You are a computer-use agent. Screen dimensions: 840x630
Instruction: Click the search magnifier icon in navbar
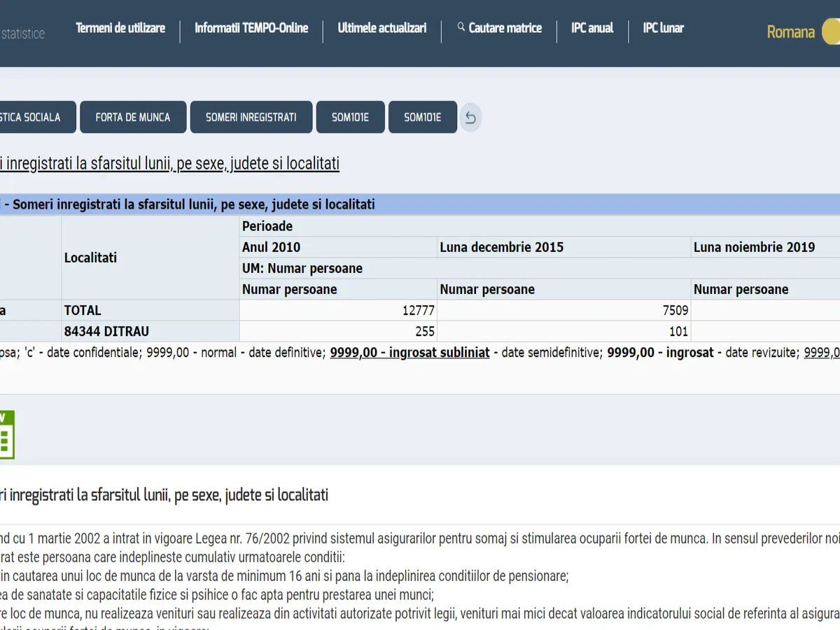[x=461, y=27]
